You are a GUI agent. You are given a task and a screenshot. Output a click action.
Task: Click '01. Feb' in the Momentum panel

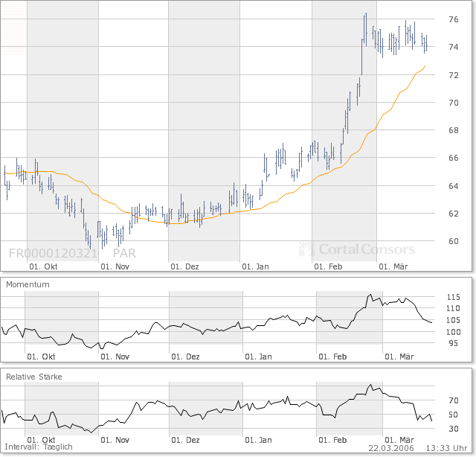point(332,357)
